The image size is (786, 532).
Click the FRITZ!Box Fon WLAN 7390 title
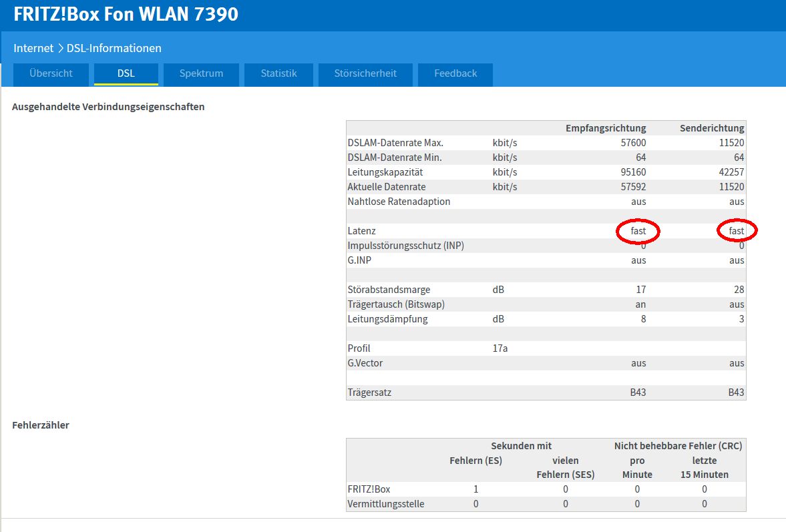pyautogui.click(x=126, y=14)
